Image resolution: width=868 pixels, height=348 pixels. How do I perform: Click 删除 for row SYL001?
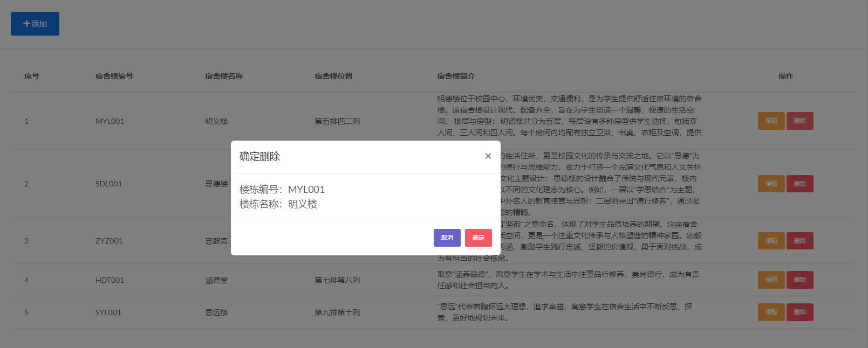800,312
